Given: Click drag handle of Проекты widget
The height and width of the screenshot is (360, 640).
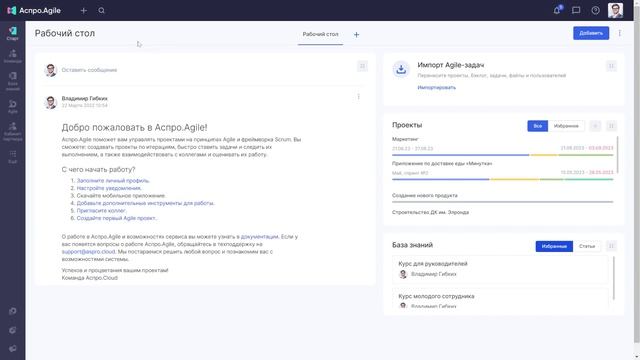Looking at the screenshot, I should click(611, 126).
